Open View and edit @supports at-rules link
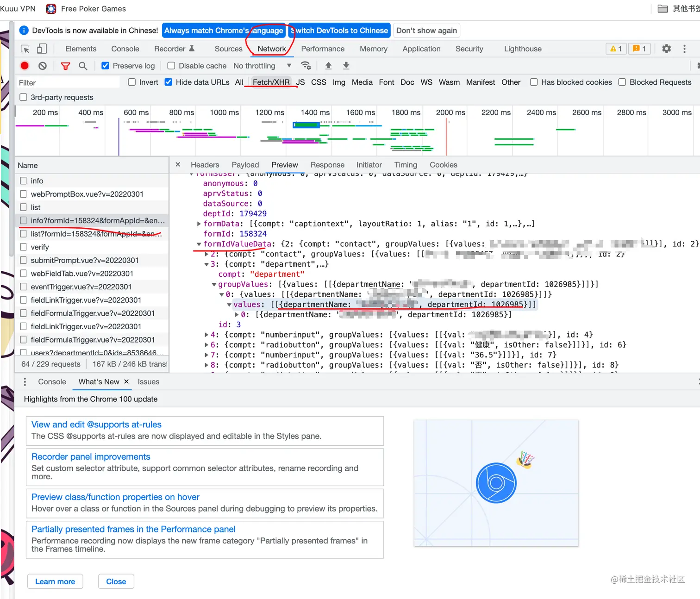Screen dimensions: 700x599 pyautogui.click(x=96, y=424)
